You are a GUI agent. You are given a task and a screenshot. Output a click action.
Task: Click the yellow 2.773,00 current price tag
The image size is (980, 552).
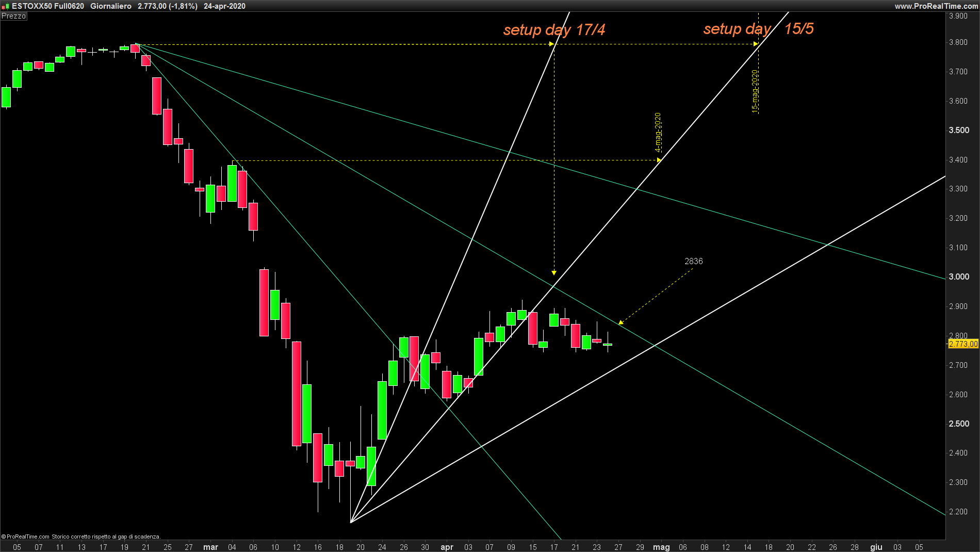click(x=963, y=344)
